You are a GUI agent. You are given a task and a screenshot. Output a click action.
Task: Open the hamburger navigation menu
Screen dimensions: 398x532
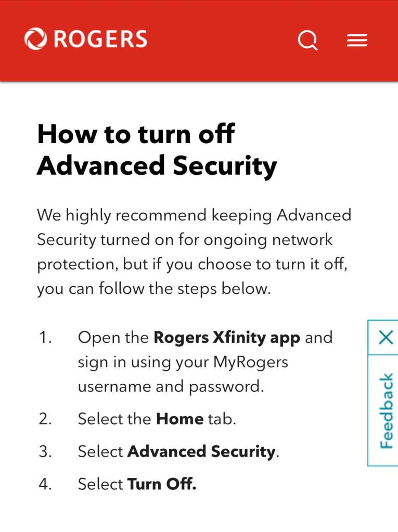tap(357, 40)
